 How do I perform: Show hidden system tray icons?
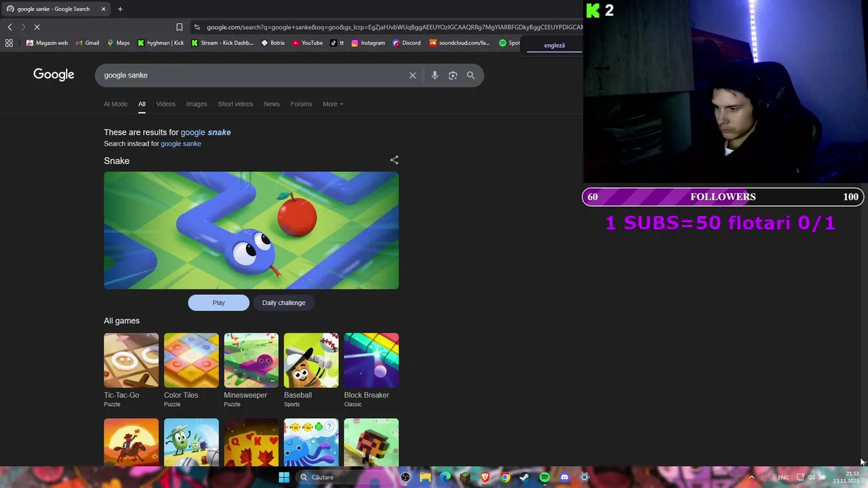[x=751, y=477]
